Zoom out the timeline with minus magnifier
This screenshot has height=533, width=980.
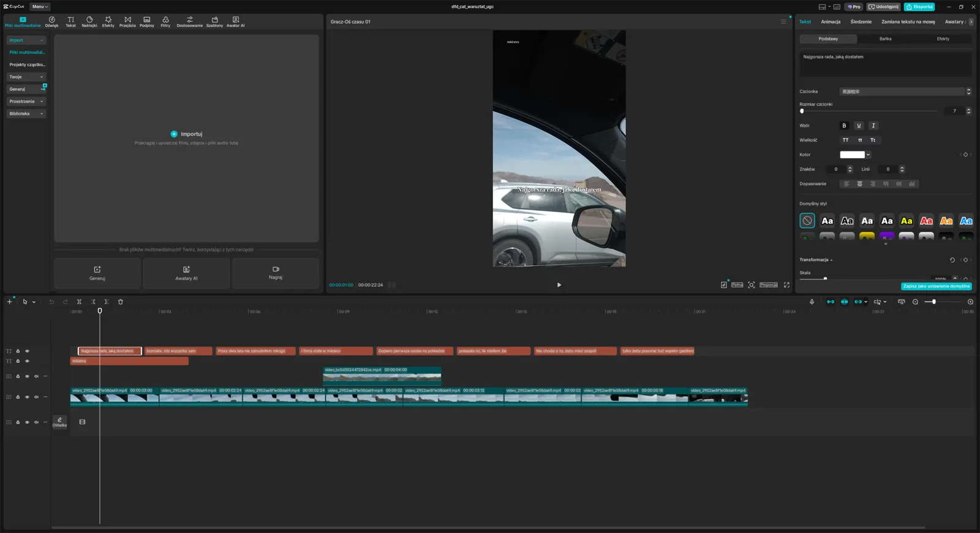click(915, 301)
